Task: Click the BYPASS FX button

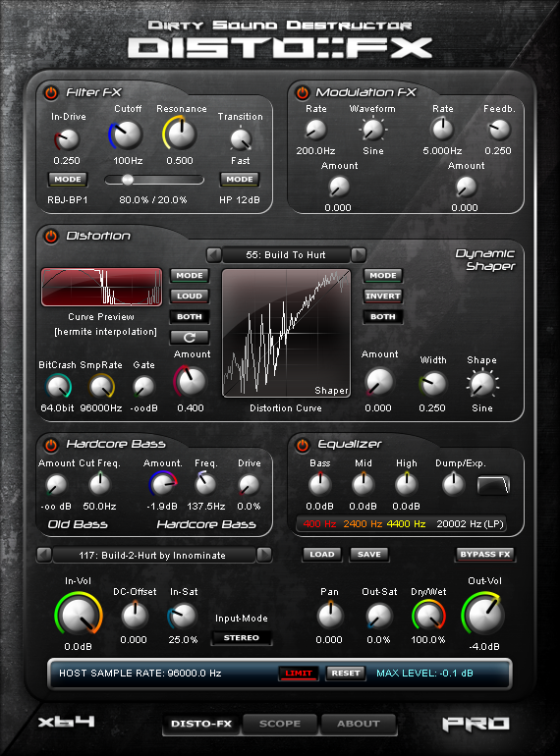Action: tap(485, 555)
